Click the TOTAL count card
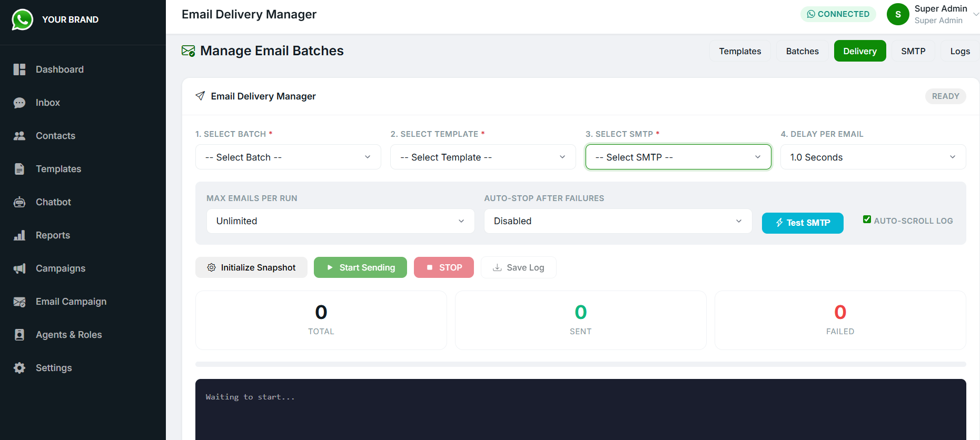This screenshot has height=440, width=980. point(321,320)
